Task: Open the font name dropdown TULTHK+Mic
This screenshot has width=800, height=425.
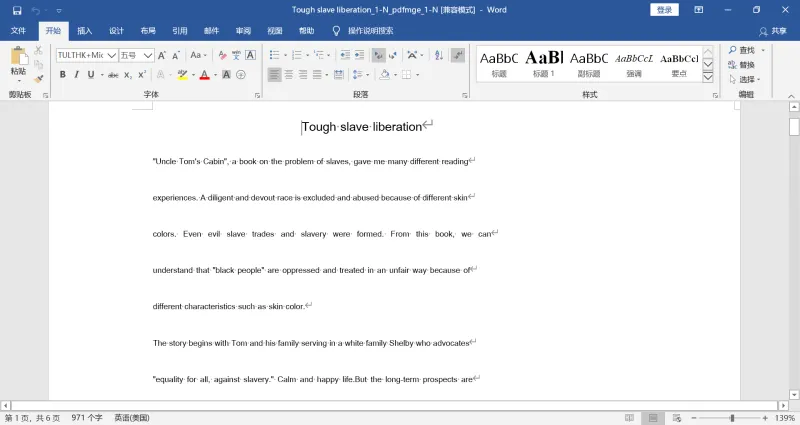Action: pos(111,55)
